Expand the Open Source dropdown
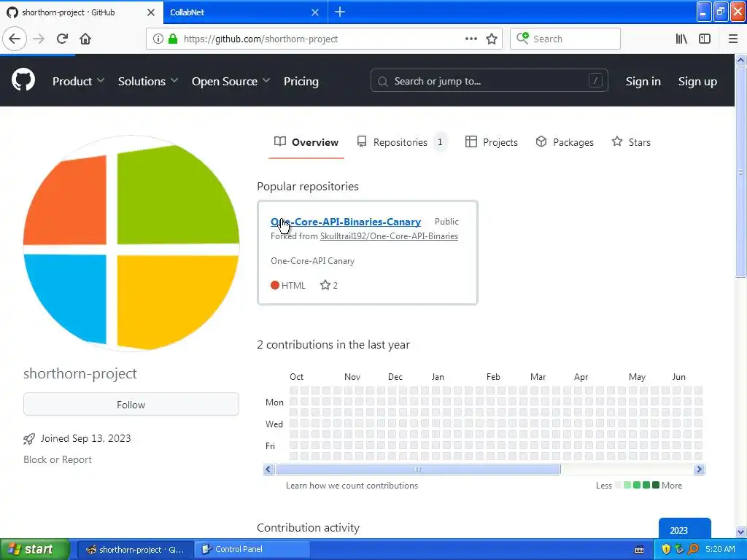Screen dimensions: 747x560 [231, 81]
